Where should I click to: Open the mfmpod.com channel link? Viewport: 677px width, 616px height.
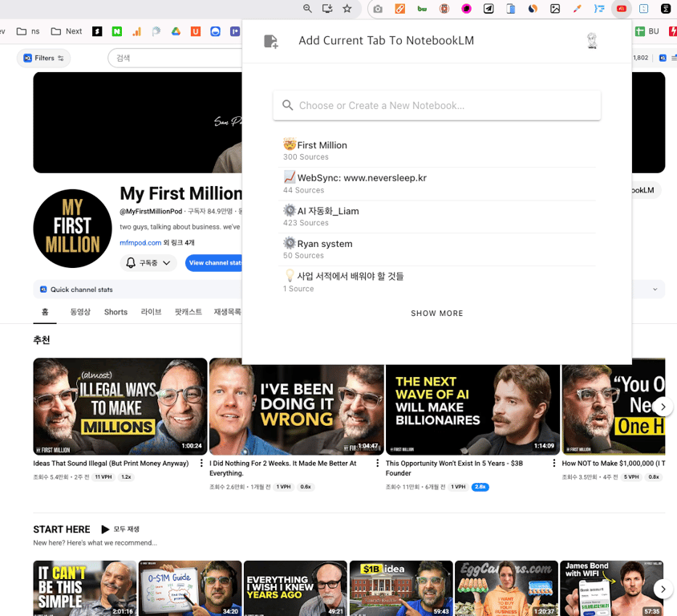click(x=139, y=243)
